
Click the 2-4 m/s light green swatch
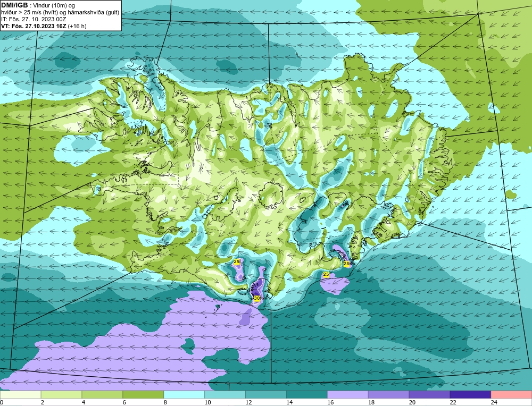[x=61, y=395]
